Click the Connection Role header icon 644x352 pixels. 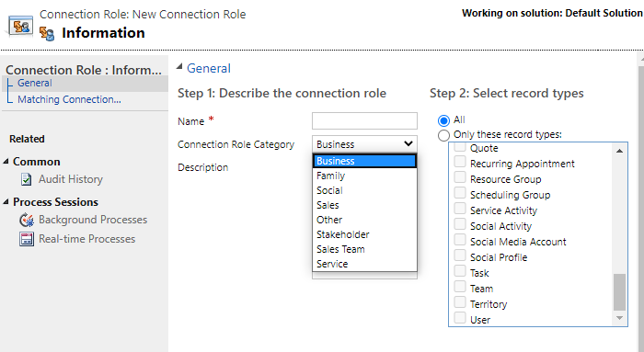click(20, 27)
